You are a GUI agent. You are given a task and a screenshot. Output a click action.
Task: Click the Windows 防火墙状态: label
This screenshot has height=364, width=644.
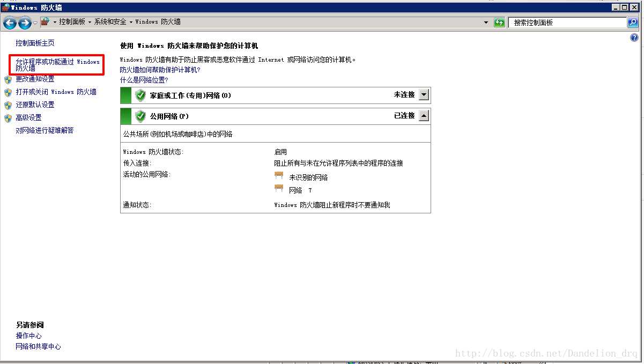[x=153, y=152]
